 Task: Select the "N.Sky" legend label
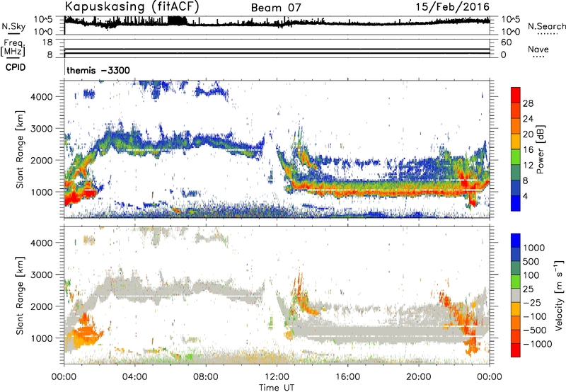coord(13,26)
